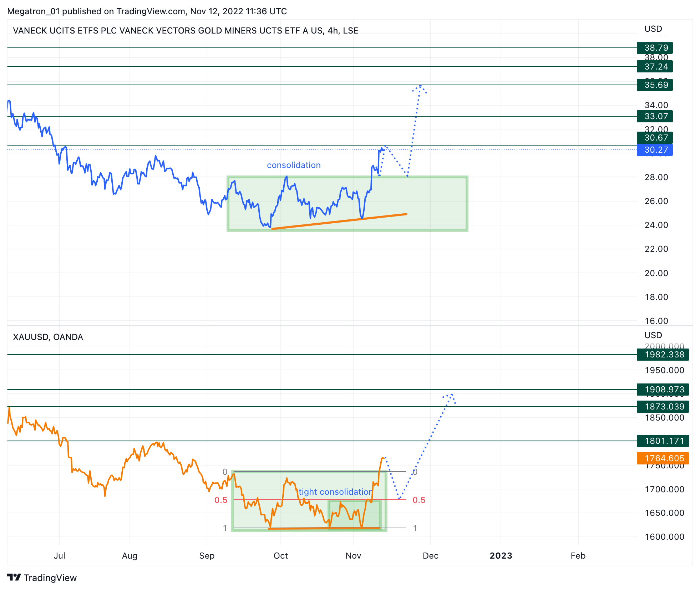The width and height of the screenshot is (700, 590).
Task: Click the 'tight consolidation' annotation text
Action: (x=335, y=492)
